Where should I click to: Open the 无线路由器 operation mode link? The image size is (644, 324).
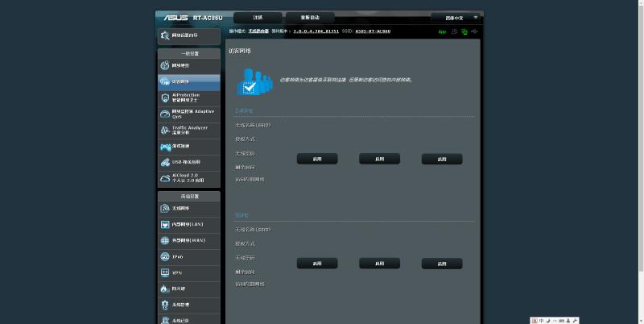(258, 31)
